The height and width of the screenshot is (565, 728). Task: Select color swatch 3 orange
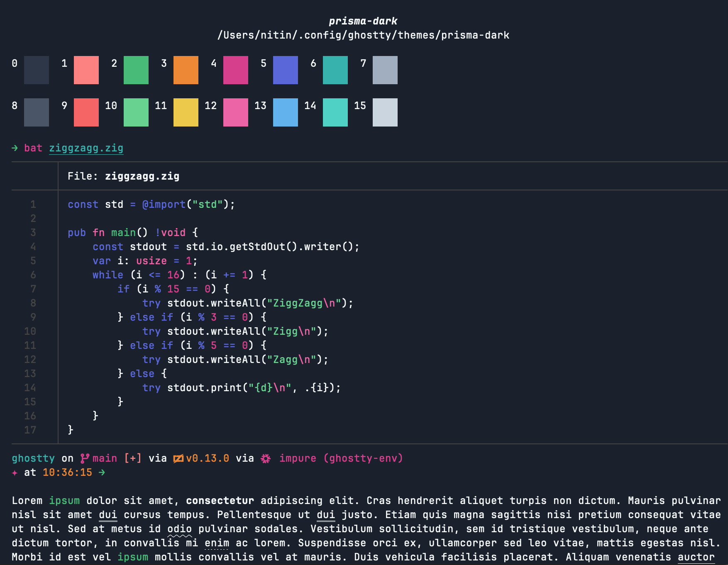[186, 70]
